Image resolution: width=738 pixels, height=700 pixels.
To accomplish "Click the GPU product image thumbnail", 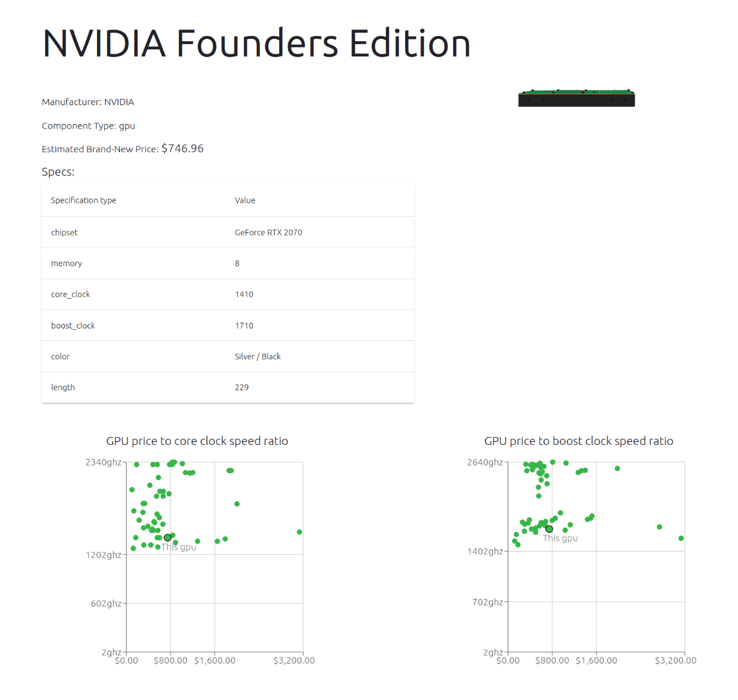I will [x=576, y=98].
